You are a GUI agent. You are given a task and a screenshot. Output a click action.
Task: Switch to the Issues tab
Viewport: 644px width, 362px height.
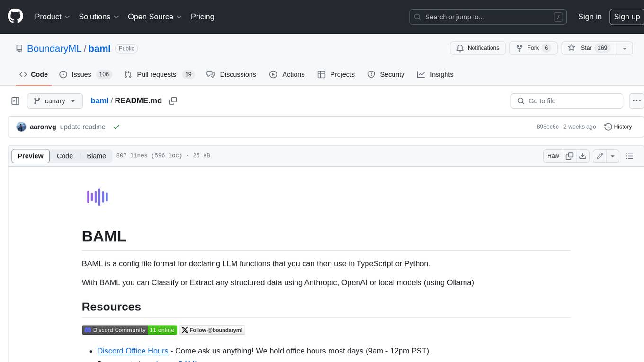click(x=85, y=74)
